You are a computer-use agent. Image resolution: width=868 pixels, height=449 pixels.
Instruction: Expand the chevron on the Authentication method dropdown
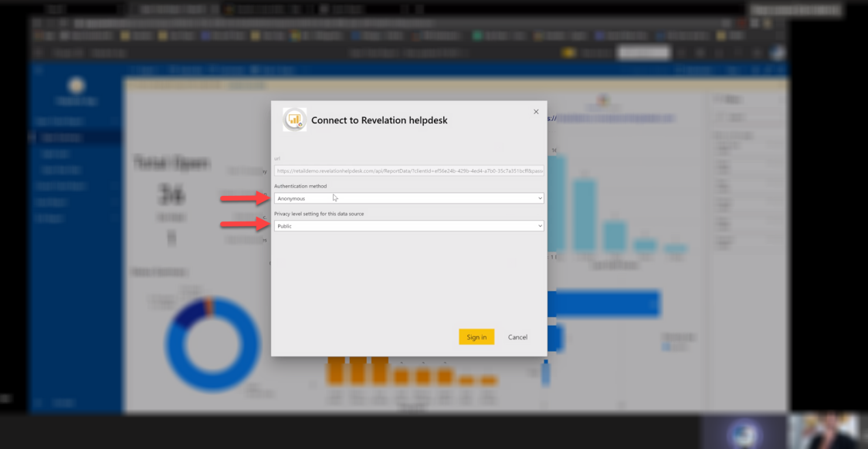pyautogui.click(x=540, y=198)
